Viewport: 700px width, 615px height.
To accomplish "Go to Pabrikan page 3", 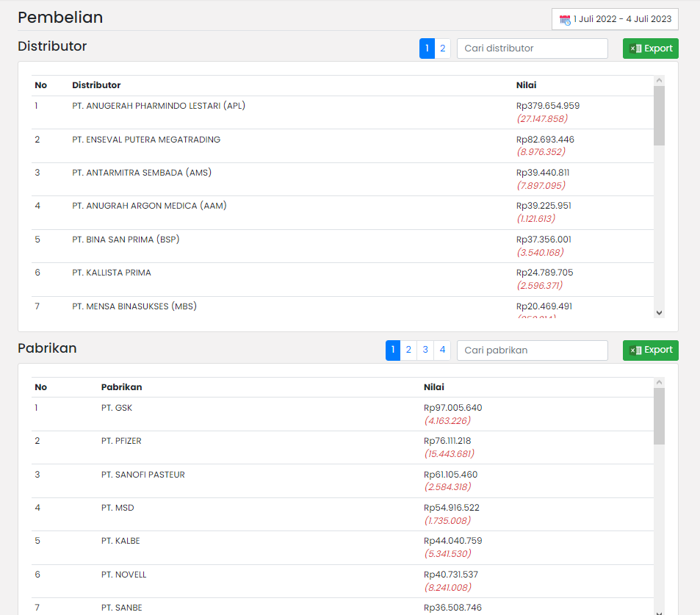I will pyautogui.click(x=425, y=350).
